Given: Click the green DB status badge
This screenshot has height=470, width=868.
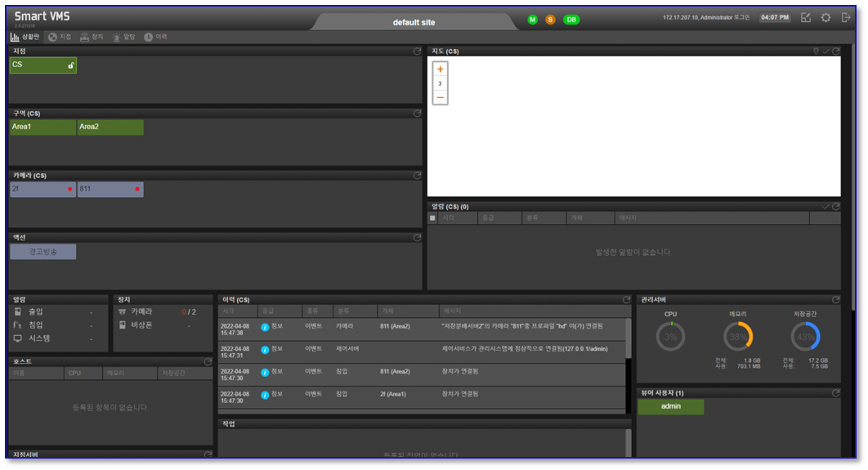Looking at the screenshot, I should click(571, 20).
